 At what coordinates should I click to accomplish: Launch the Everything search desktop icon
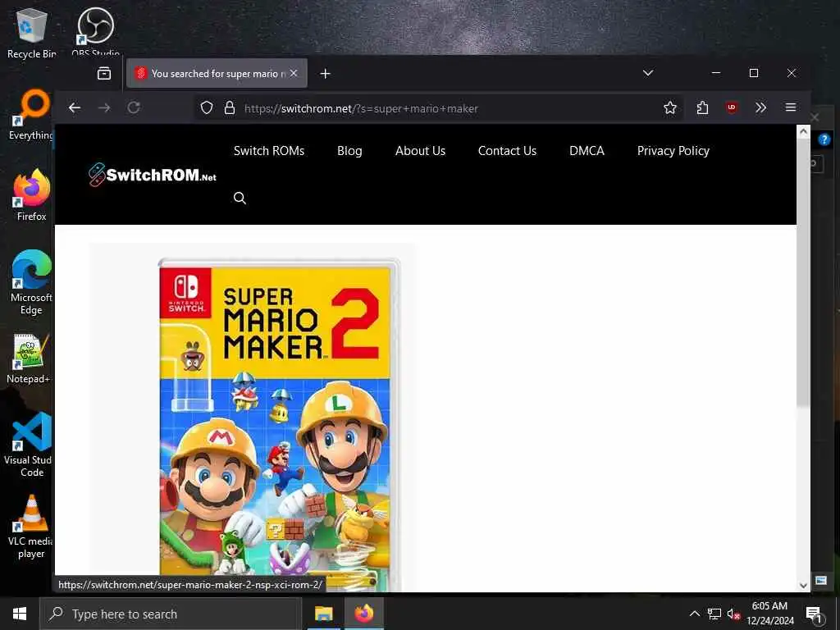pyautogui.click(x=31, y=115)
